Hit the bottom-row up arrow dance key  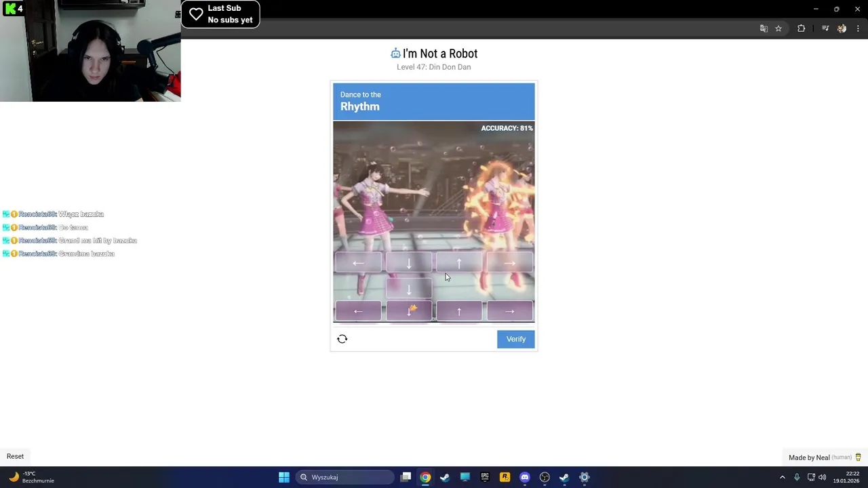click(x=459, y=311)
